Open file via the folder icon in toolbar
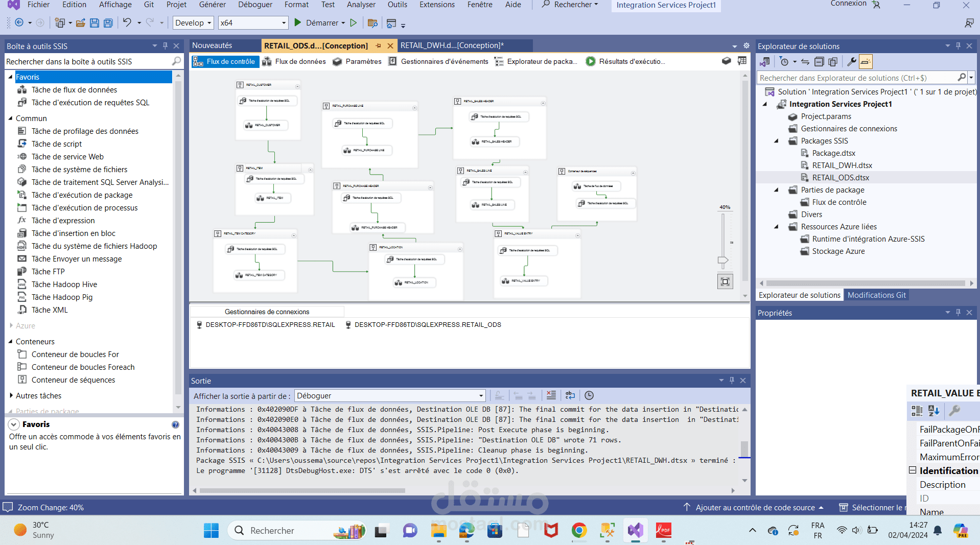The image size is (980, 545). coord(80,23)
